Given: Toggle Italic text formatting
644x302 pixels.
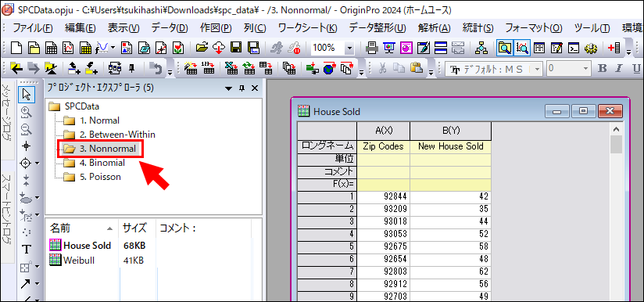Looking at the screenshot, I should tap(620, 68).
